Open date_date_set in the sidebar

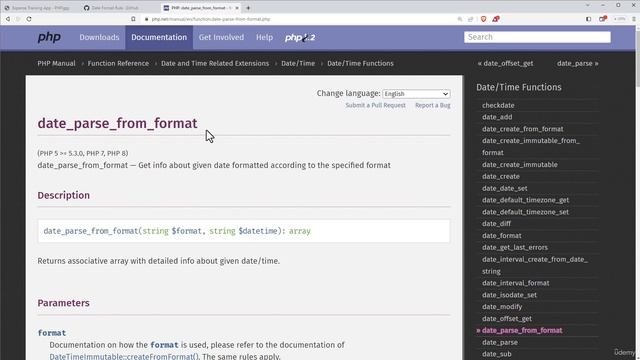(504, 188)
